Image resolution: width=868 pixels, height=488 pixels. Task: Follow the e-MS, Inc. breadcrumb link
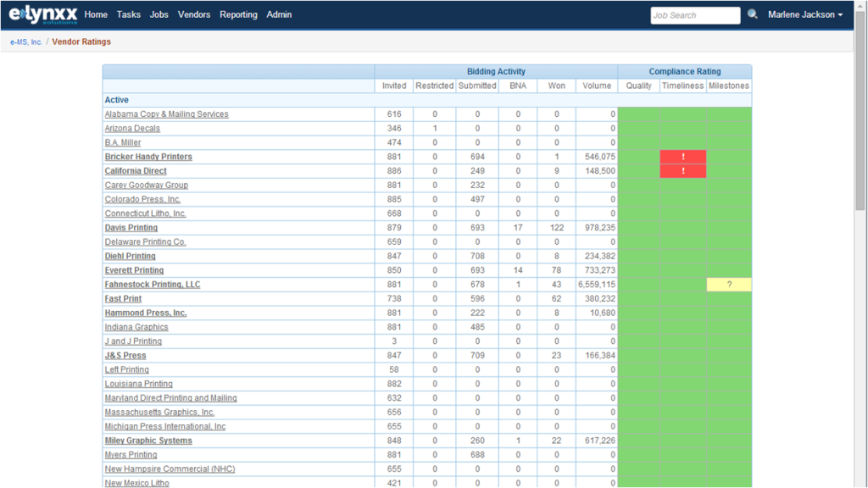(25, 42)
